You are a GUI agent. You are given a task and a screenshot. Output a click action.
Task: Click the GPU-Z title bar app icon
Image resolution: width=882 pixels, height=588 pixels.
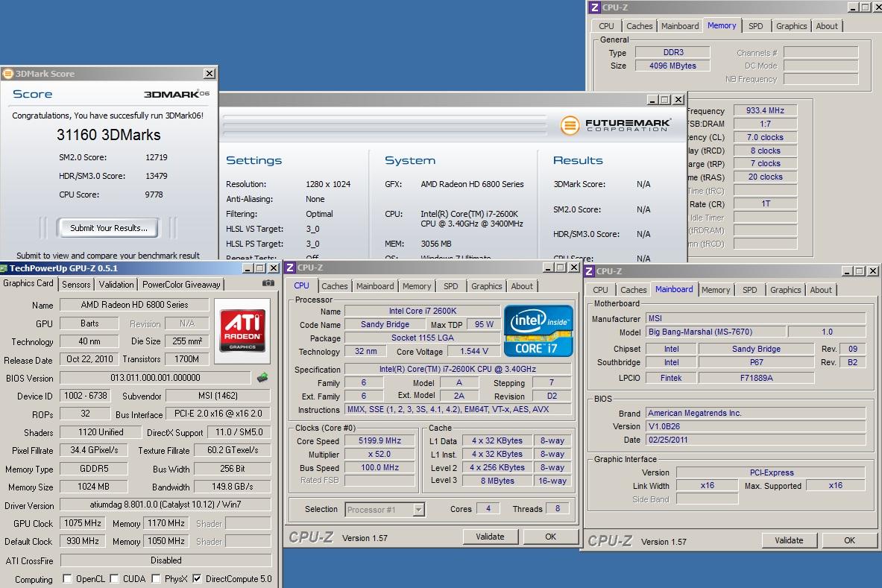(4, 269)
